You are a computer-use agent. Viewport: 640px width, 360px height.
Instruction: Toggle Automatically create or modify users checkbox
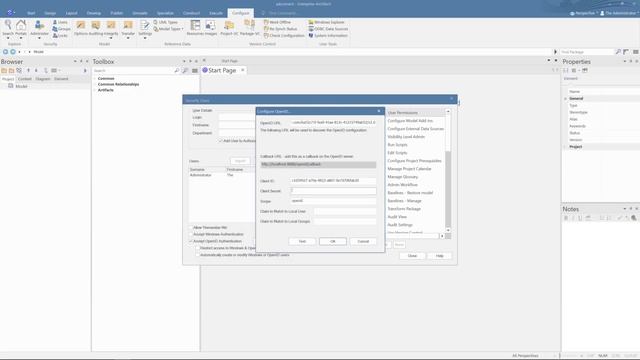pos(198,255)
